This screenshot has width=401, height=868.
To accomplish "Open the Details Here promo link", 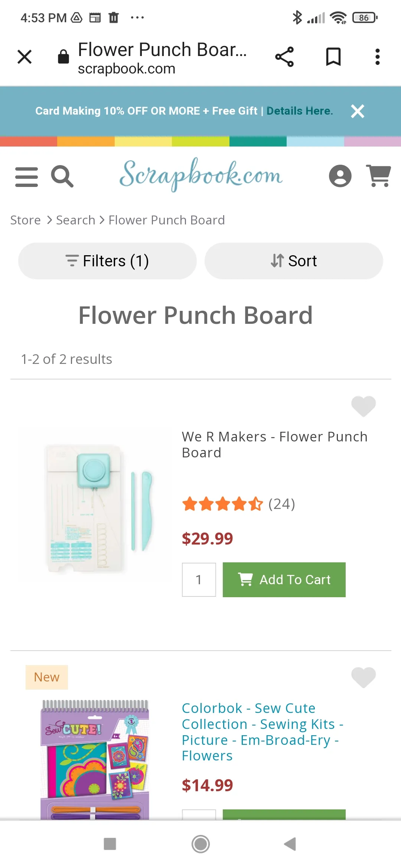I will coord(299,111).
